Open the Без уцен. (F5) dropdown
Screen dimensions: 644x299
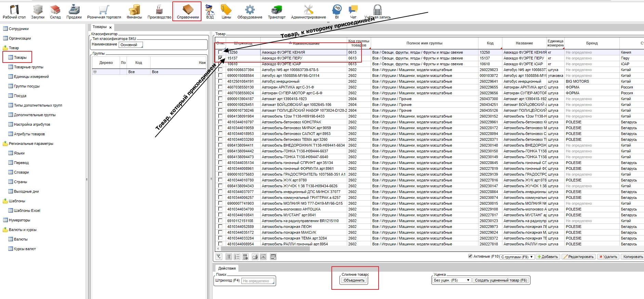point(452,280)
